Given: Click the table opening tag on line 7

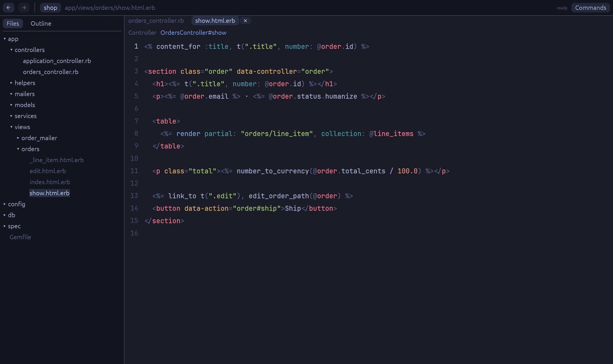Looking at the screenshot, I should pos(166,121).
